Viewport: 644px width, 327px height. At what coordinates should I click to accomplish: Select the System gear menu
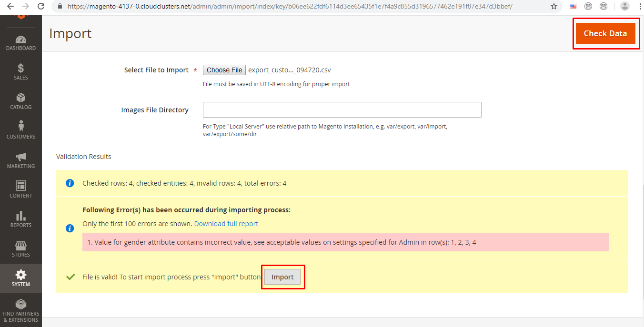point(20,278)
